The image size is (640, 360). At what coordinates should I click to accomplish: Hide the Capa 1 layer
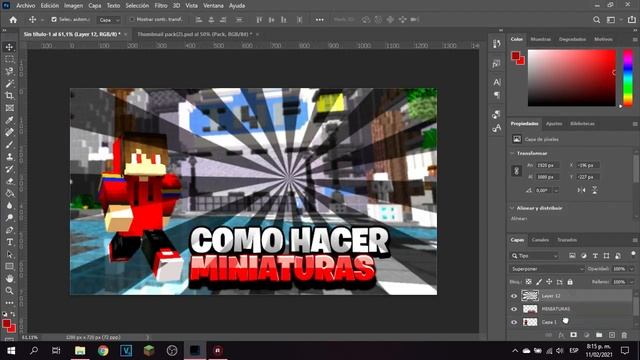(514, 322)
